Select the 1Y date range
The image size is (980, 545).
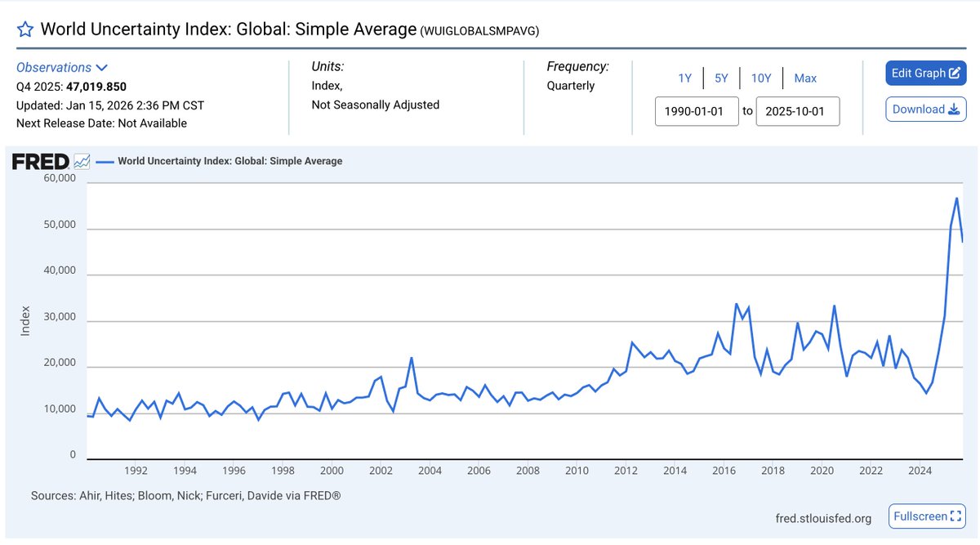tap(684, 78)
